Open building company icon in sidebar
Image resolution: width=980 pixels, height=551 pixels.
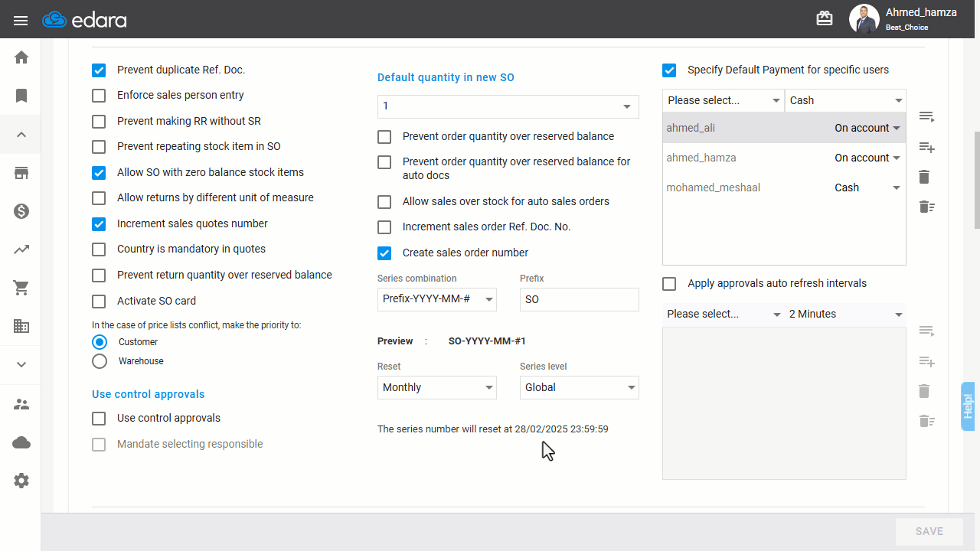[x=21, y=326]
